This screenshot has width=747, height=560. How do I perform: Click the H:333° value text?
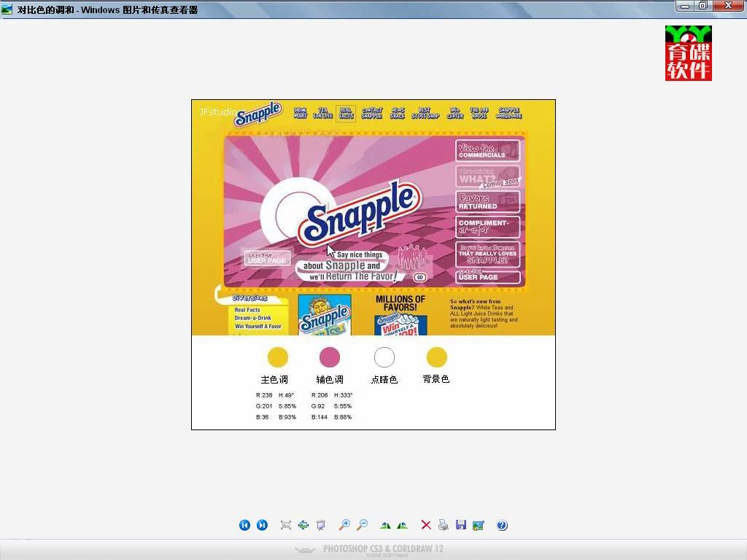click(x=343, y=395)
